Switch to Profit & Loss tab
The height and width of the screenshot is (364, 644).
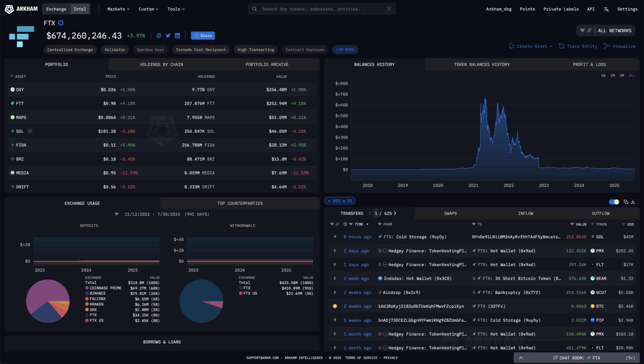[x=589, y=64]
